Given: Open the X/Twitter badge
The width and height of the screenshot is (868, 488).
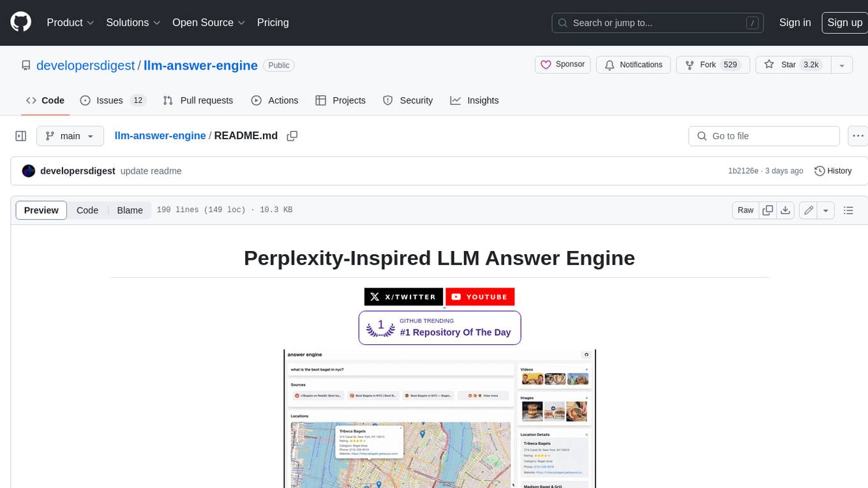Looking at the screenshot, I should pos(404,296).
